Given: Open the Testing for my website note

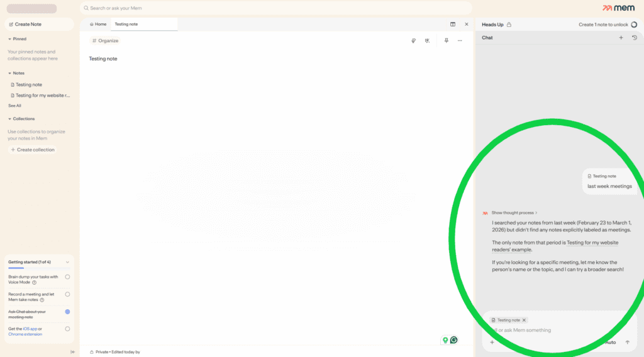Looking at the screenshot, I should coord(39,95).
